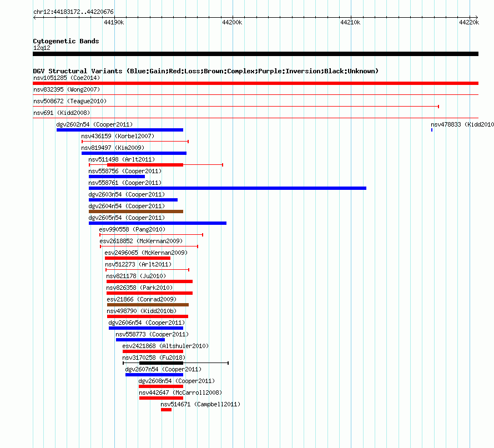Click the dgv2605n54 (Cooper2011) blue bar
Viewport: 494px width, 448px height.
pos(158,223)
